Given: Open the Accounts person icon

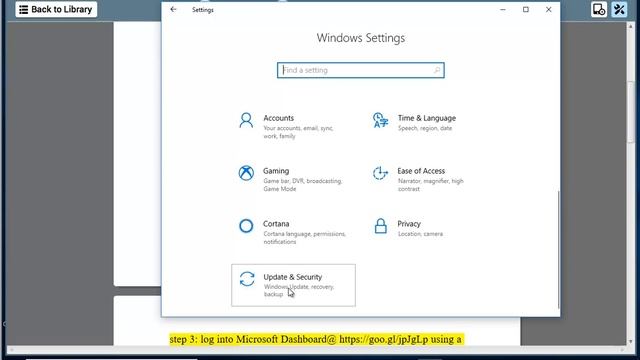Looking at the screenshot, I should (246, 120).
